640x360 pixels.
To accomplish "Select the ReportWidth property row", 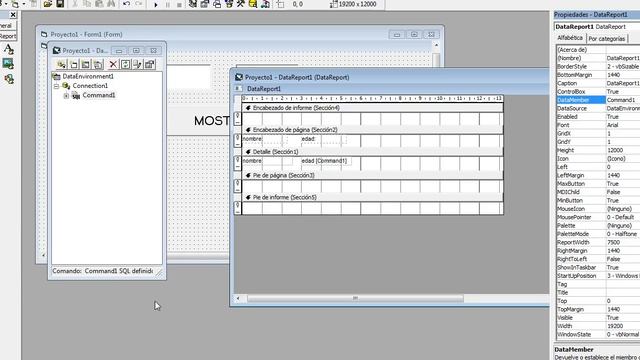I will click(598, 242).
